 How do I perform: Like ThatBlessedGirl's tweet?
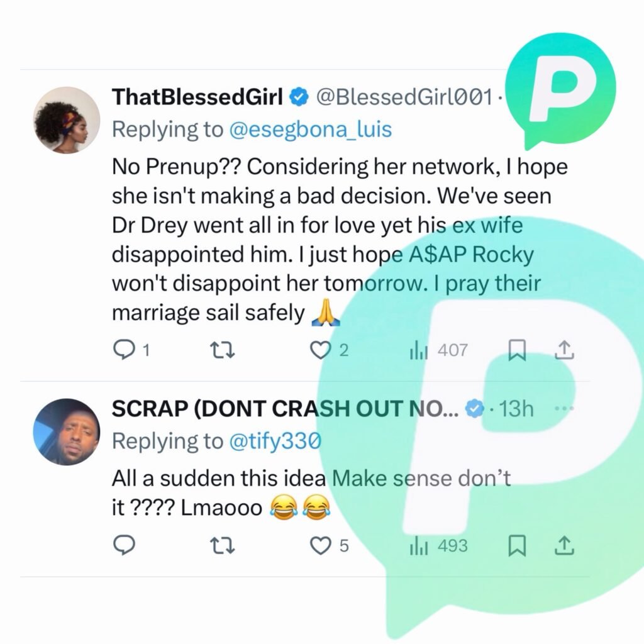coord(321,350)
